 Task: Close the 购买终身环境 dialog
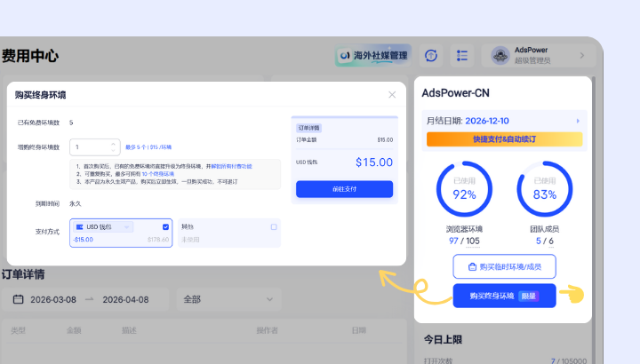point(392,95)
